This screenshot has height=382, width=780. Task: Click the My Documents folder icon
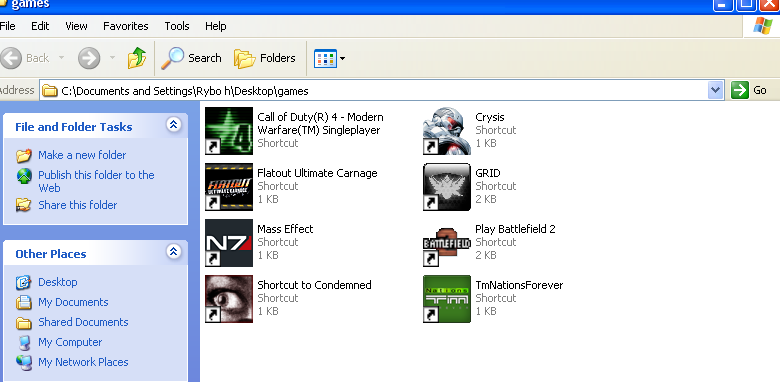click(x=23, y=302)
